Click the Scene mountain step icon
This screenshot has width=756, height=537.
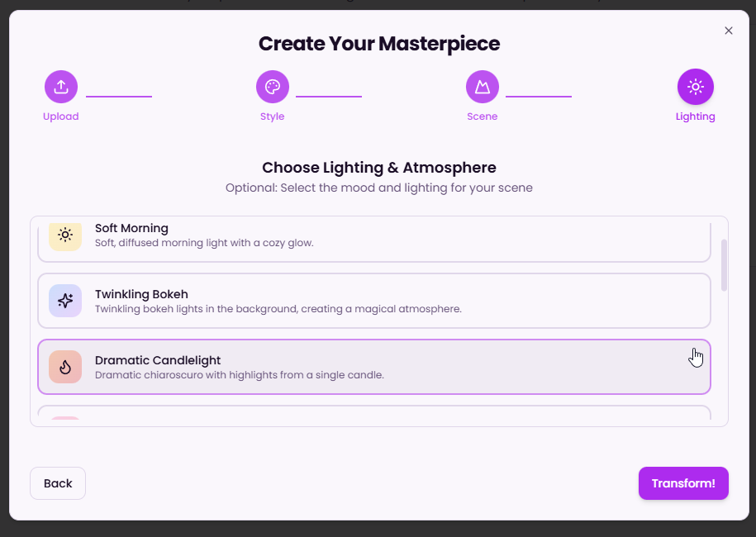tap(483, 87)
